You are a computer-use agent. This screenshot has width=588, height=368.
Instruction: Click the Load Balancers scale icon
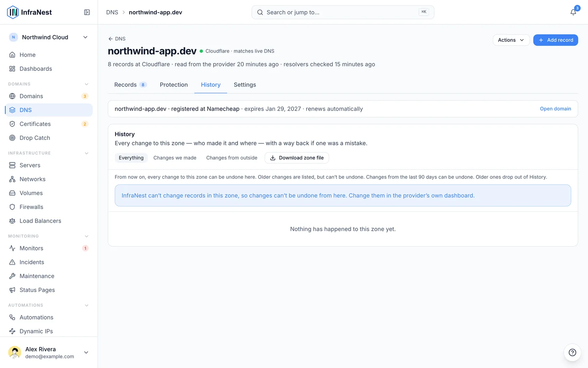coord(12,221)
